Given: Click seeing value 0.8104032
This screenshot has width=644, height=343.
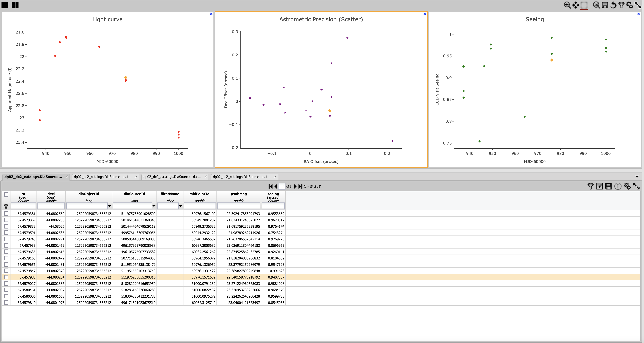Looking at the screenshot, I should click(276, 258).
